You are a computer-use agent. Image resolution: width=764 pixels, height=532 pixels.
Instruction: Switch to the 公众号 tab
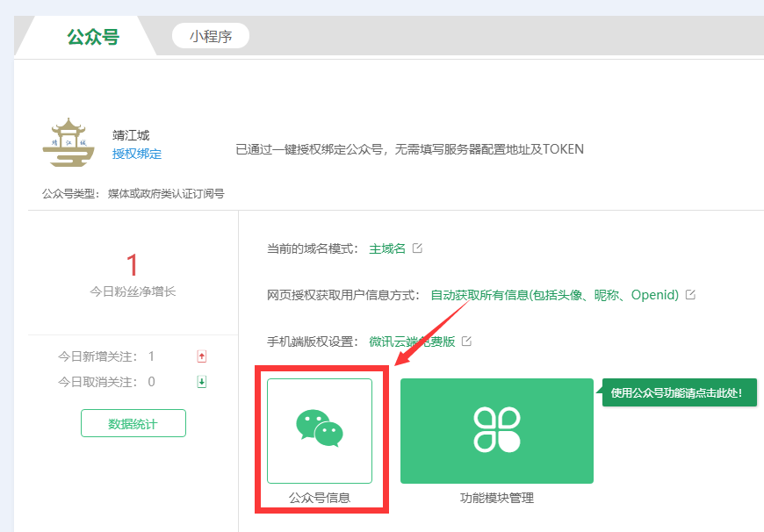pyautogui.click(x=92, y=37)
